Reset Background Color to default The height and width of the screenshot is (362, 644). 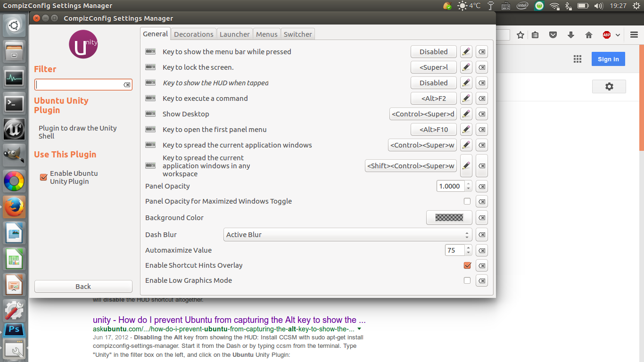(481, 218)
